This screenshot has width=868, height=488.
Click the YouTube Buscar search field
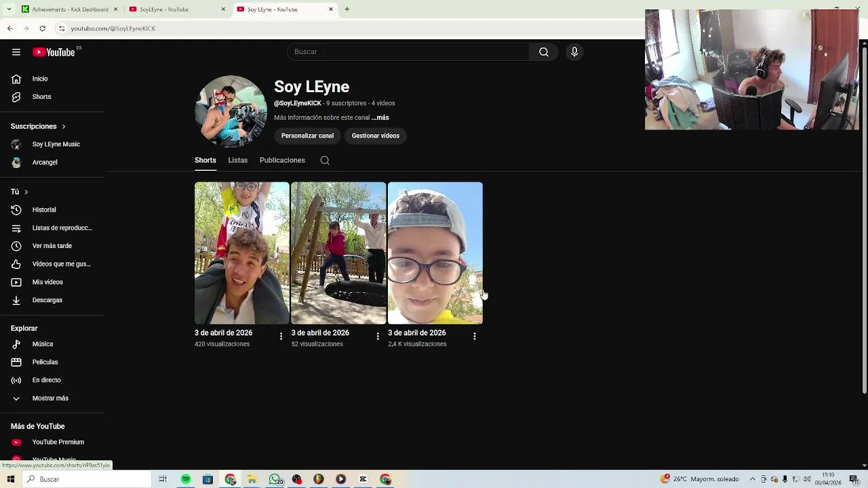(x=408, y=52)
